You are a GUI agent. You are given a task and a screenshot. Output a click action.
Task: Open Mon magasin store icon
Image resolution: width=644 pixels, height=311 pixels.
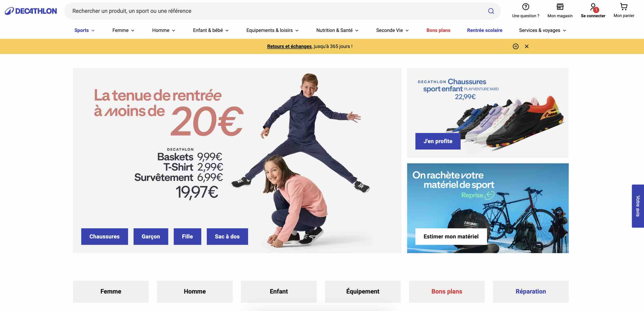point(560,7)
